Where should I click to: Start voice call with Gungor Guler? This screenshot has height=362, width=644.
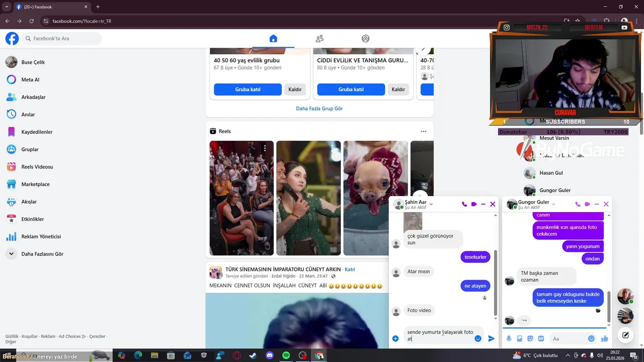point(578,204)
